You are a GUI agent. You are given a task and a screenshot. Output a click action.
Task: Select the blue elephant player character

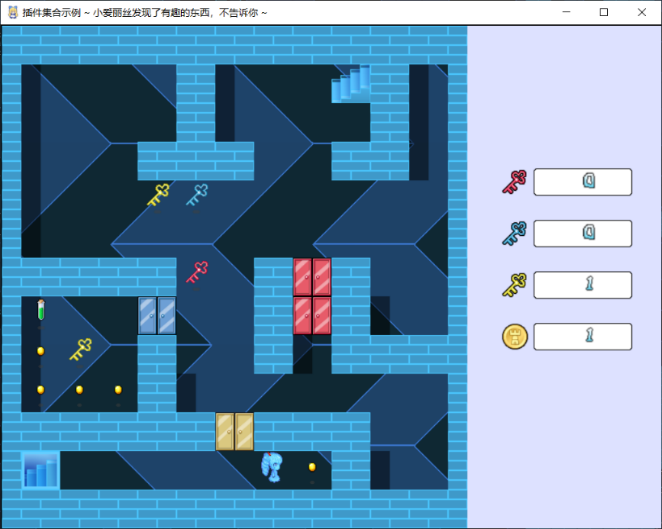(x=272, y=467)
